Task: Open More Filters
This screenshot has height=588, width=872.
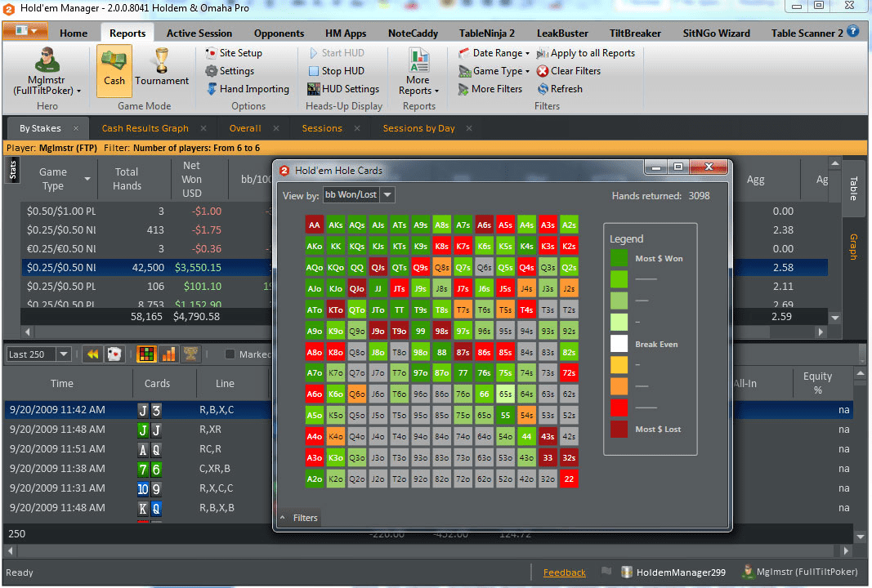Action: (490, 89)
